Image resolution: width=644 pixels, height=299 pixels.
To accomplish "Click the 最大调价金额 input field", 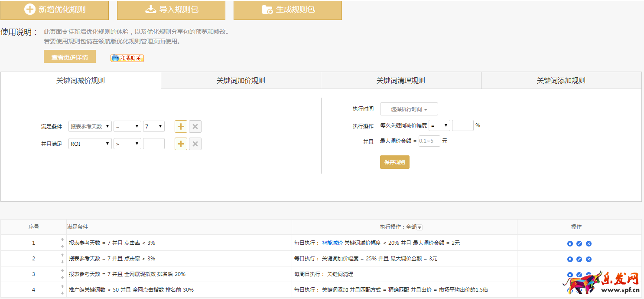I will (429, 141).
